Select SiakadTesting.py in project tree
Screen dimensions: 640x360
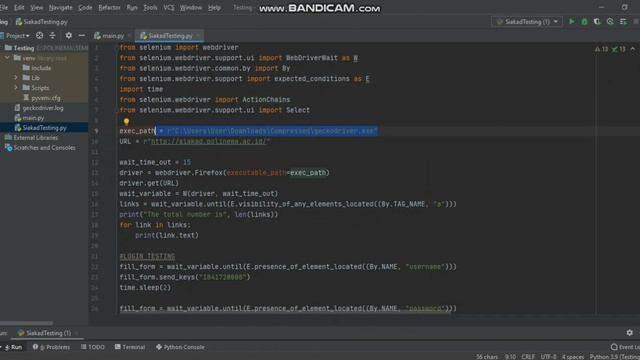pyautogui.click(x=40, y=128)
